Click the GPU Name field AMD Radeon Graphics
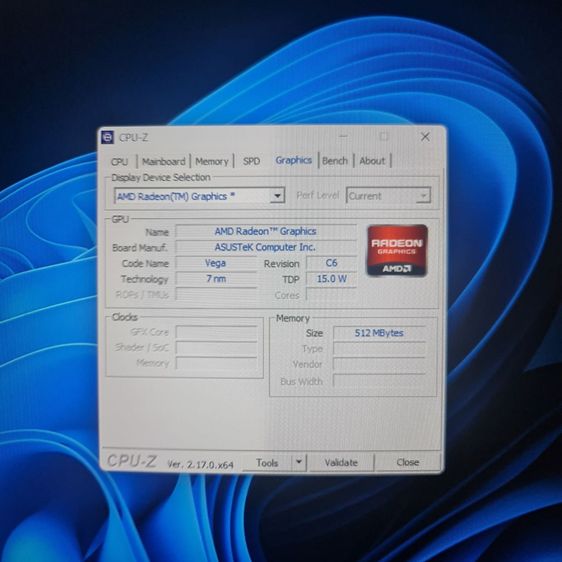The image size is (562, 562). pyautogui.click(x=266, y=232)
